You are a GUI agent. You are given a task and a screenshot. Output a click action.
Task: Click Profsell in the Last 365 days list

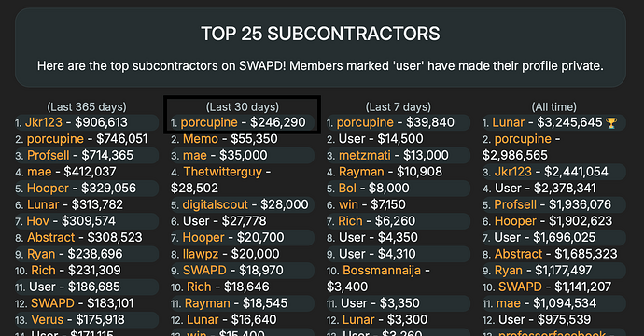point(48,155)
